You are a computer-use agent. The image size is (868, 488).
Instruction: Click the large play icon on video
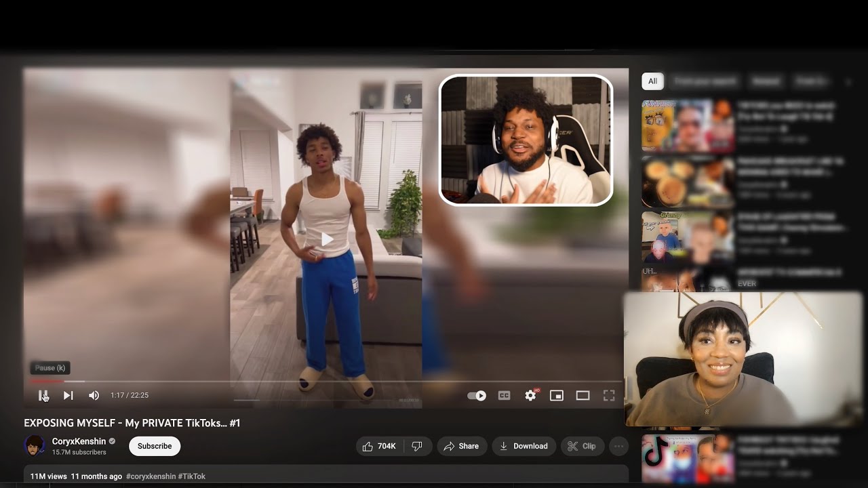point(327,239)
